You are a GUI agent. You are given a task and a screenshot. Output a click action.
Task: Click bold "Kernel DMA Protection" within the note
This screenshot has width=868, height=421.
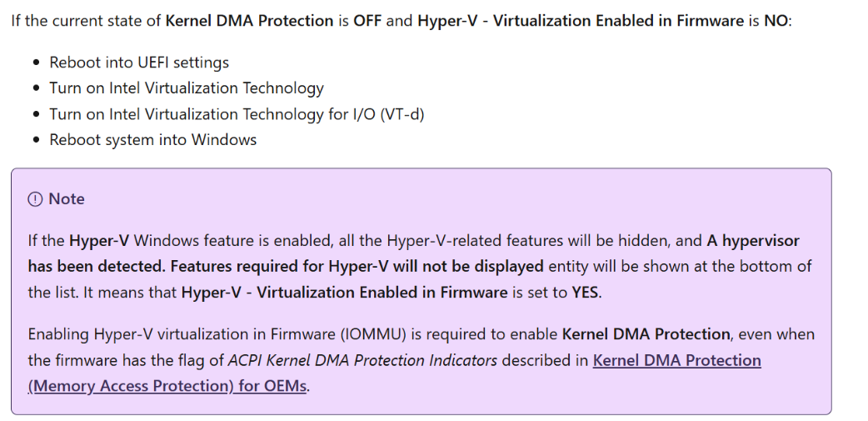click(646, 334)
